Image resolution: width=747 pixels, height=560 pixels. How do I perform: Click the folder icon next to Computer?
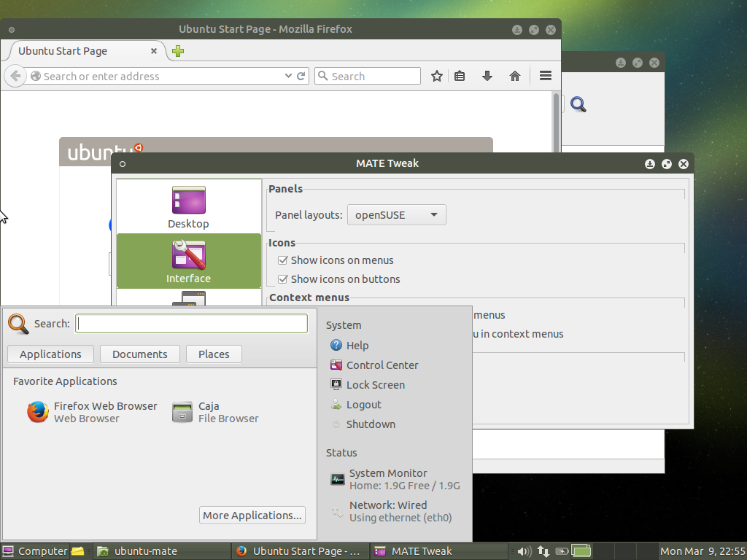[77, 551]
